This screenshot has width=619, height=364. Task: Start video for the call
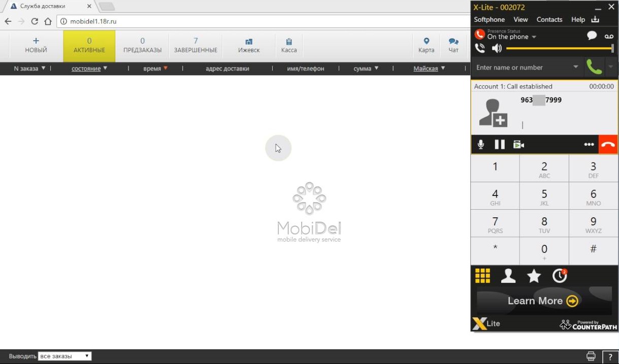tap(518, 145)
